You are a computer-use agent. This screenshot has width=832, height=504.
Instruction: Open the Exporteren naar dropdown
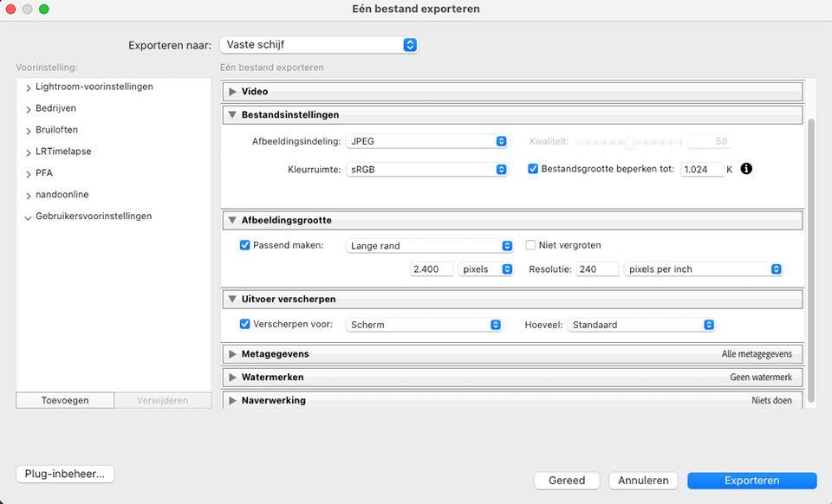pyautogui.click(x=319, y=45)
